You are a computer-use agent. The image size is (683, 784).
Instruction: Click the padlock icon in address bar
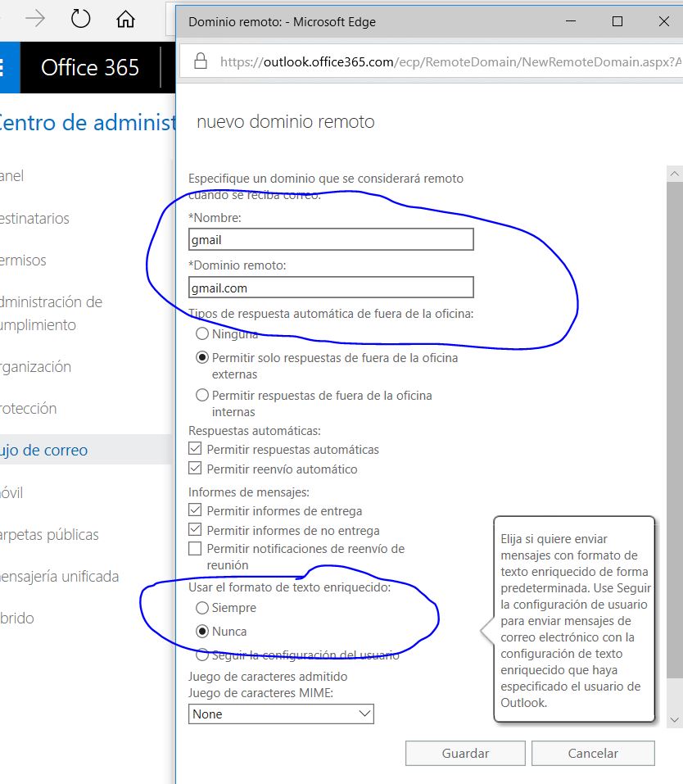(199, 61)
